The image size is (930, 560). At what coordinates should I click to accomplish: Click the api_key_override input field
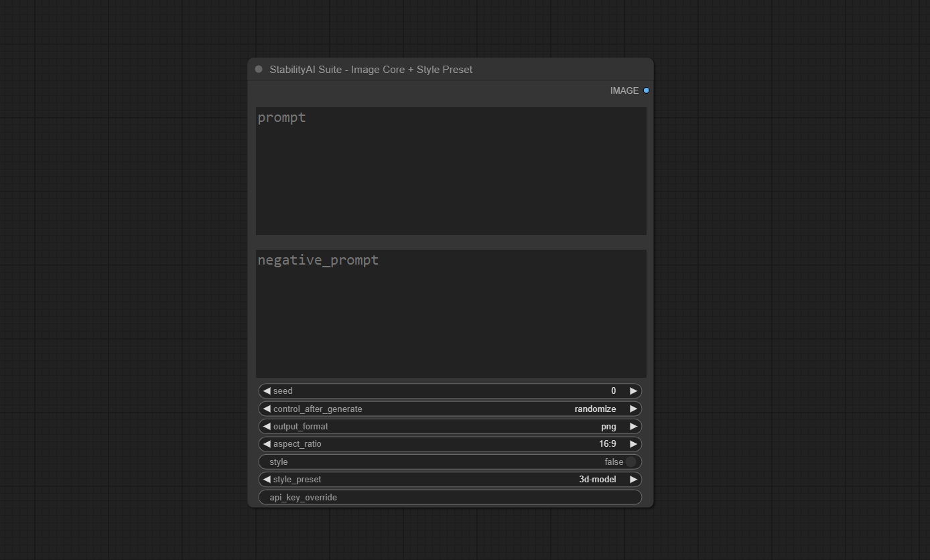click(450, 497)
